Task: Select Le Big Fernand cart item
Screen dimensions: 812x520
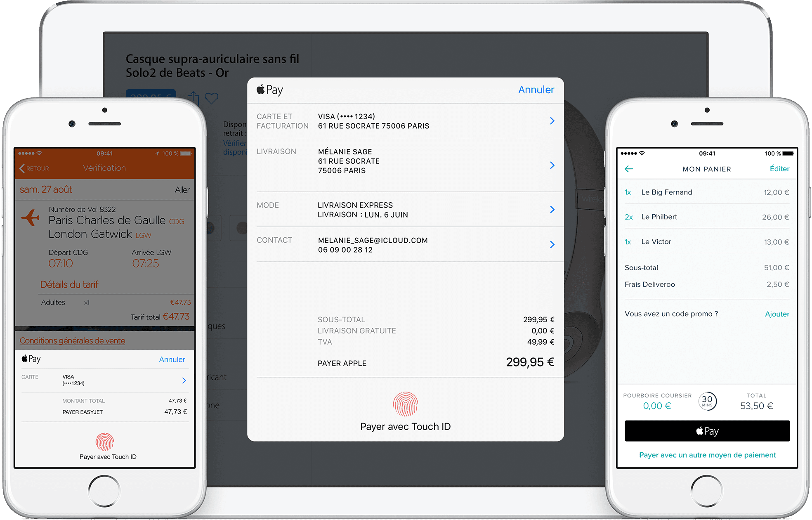Action: click(707, 192)
